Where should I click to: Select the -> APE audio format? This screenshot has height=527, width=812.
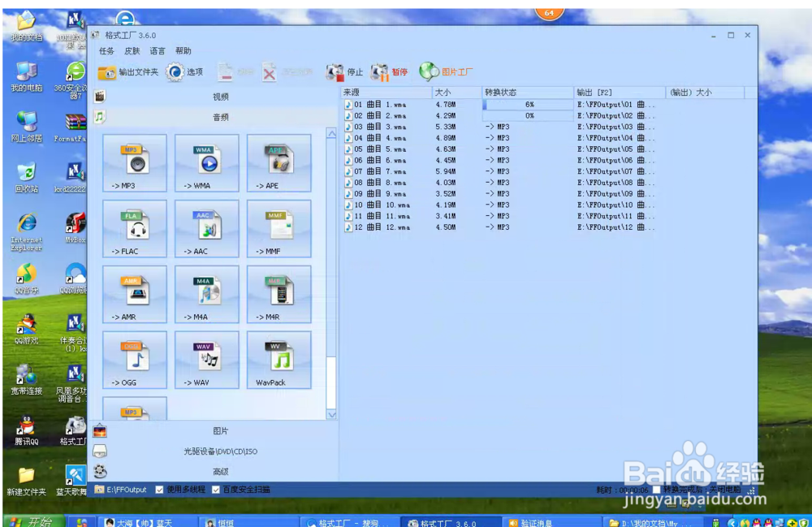279,163
